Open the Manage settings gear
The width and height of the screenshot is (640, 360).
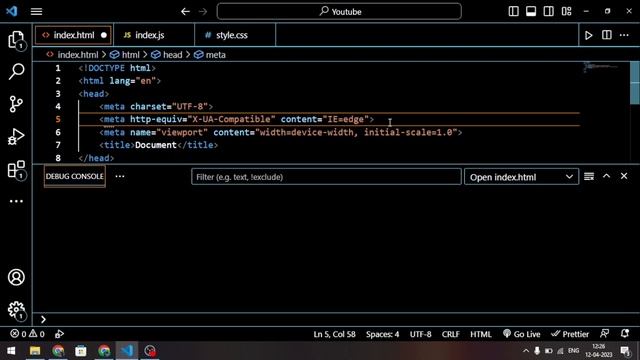point(16,310)
